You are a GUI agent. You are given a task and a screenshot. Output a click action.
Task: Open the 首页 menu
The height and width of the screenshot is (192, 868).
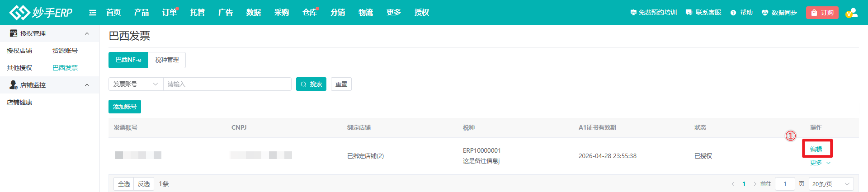(113, 13)
